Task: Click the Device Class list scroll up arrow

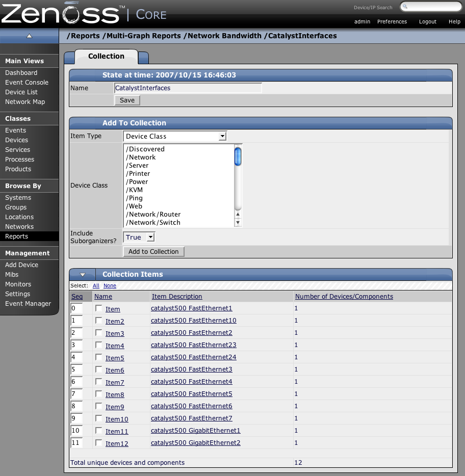Action: [238, 215]
